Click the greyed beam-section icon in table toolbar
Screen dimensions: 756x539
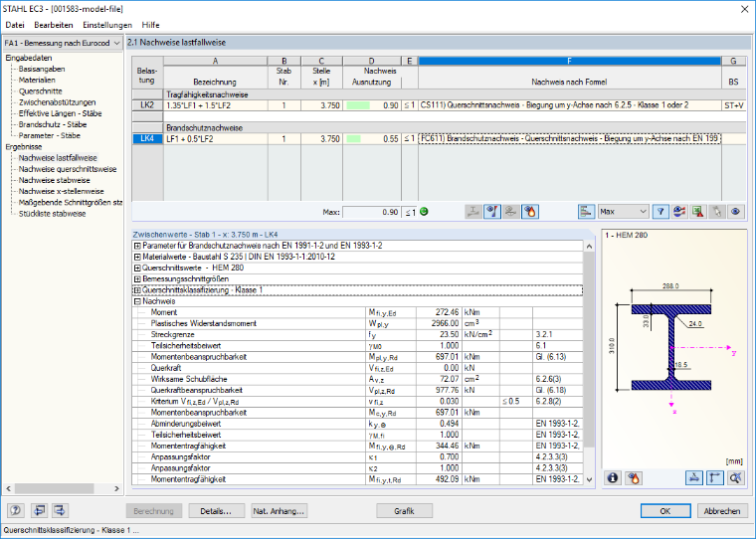coord(473,211)
